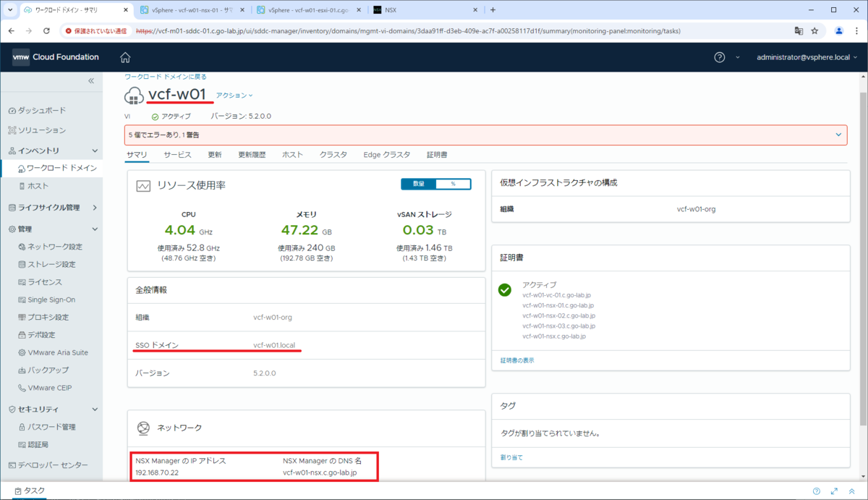Switch to the サービス tab
Viewport: 868px width, 500px height.
pos(177,155)
